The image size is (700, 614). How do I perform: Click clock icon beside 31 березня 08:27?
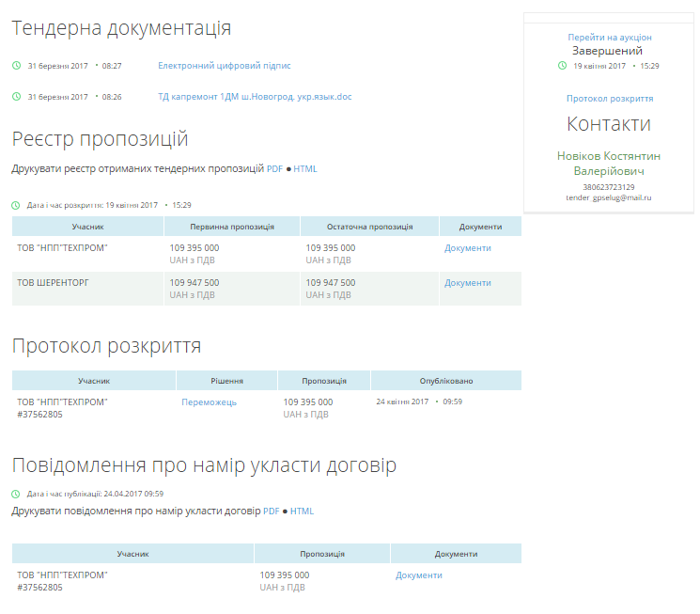tap(16, 66)
